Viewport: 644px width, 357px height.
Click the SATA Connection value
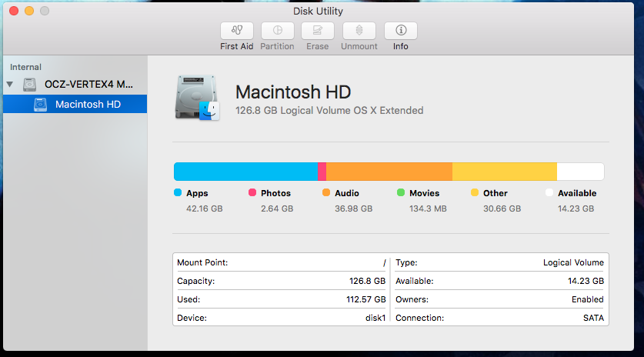[593, 318]
